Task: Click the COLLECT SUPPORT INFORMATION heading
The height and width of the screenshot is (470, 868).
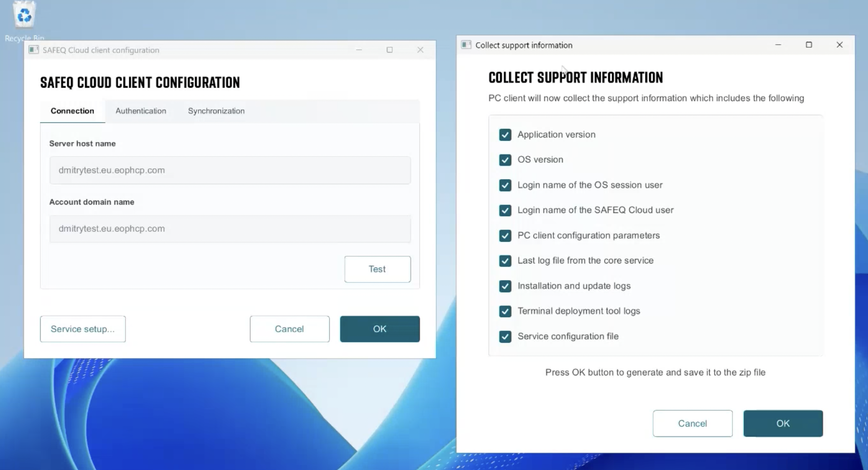Action: pos(576,78)
